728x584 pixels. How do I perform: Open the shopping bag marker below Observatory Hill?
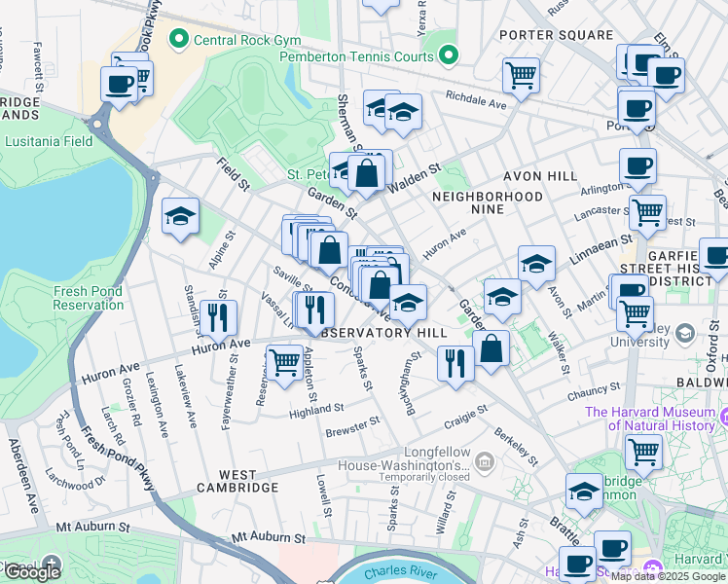click(x=492, y=348)
